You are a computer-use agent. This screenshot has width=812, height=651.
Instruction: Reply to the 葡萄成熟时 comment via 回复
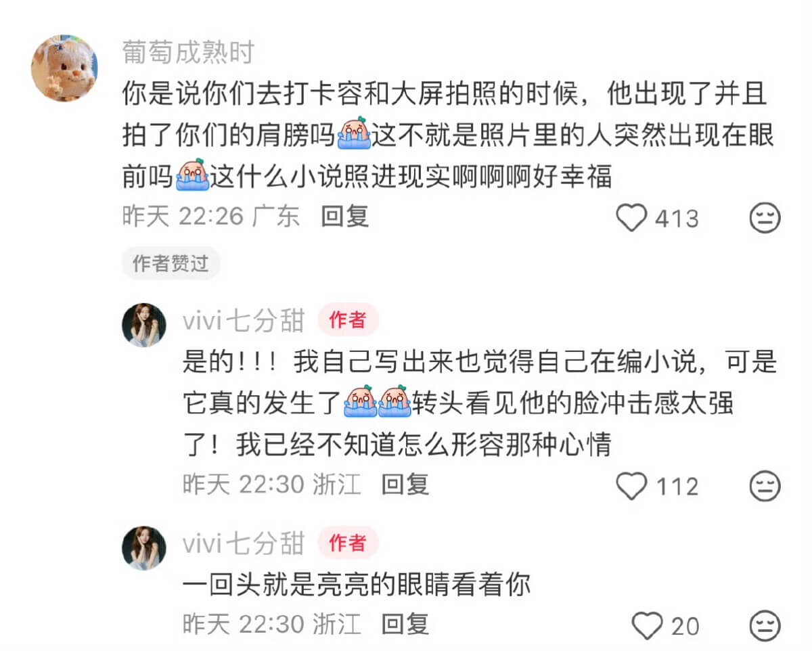(x=345, y=217)
